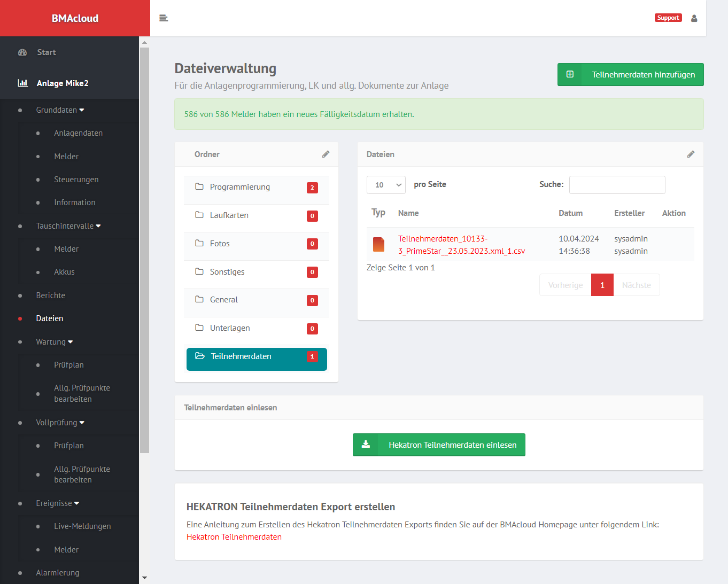Click the red Support badge
Image resolution: width=728 pixels, height=584 pixels.
(668, 18)
